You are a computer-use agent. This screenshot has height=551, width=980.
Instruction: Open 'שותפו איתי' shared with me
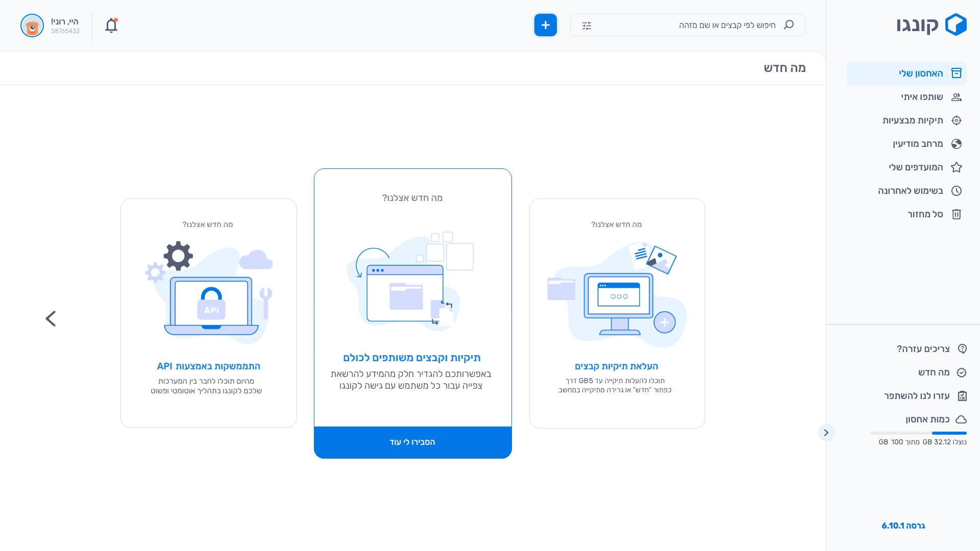921,97
